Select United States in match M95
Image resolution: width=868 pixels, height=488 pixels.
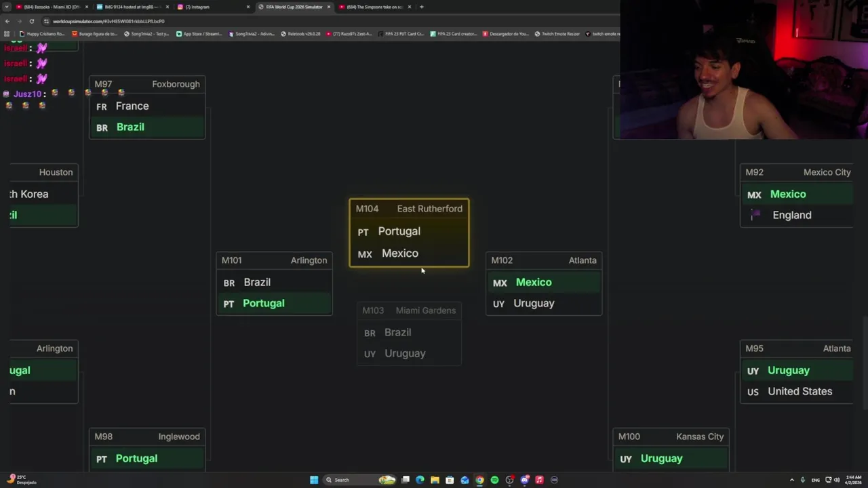click(797, 391)
